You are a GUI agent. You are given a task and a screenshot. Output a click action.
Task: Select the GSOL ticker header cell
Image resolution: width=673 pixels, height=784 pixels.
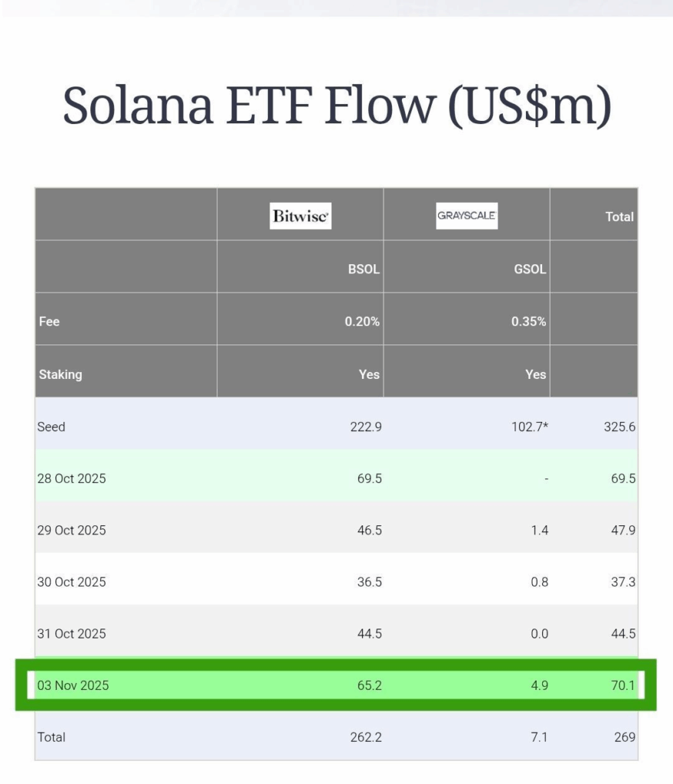click(530, 269)
